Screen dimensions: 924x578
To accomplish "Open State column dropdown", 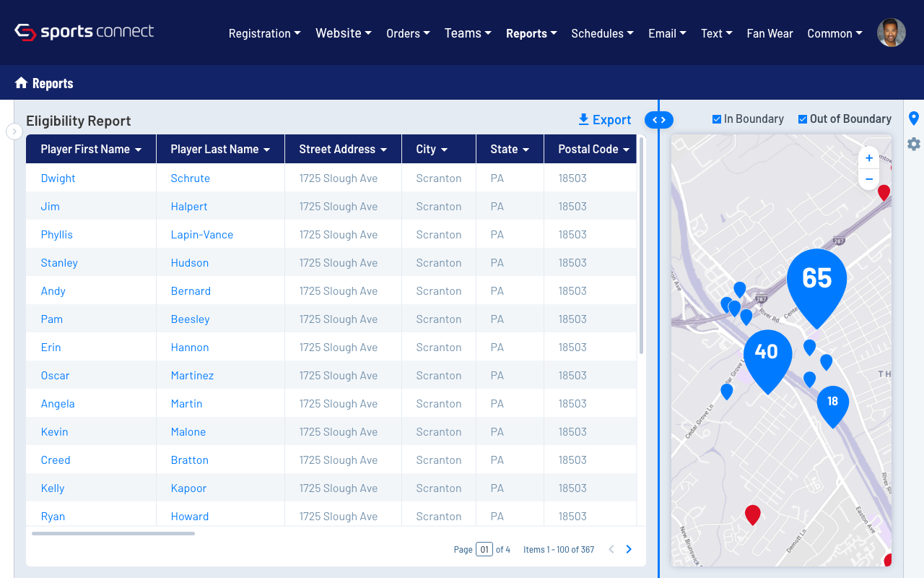I will pos(526,150).
